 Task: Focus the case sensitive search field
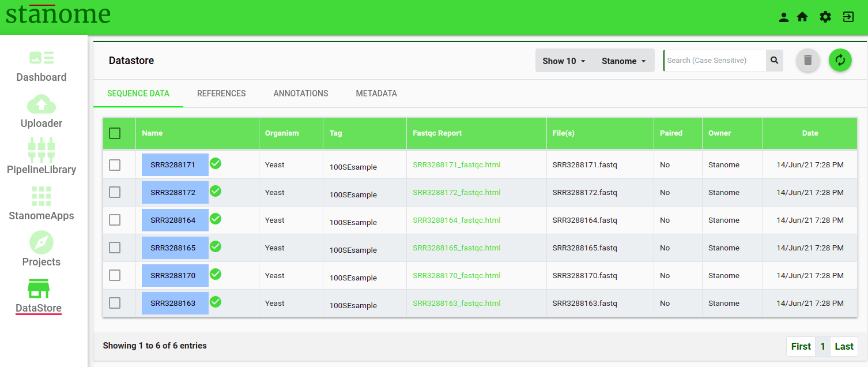pos(715,61)
